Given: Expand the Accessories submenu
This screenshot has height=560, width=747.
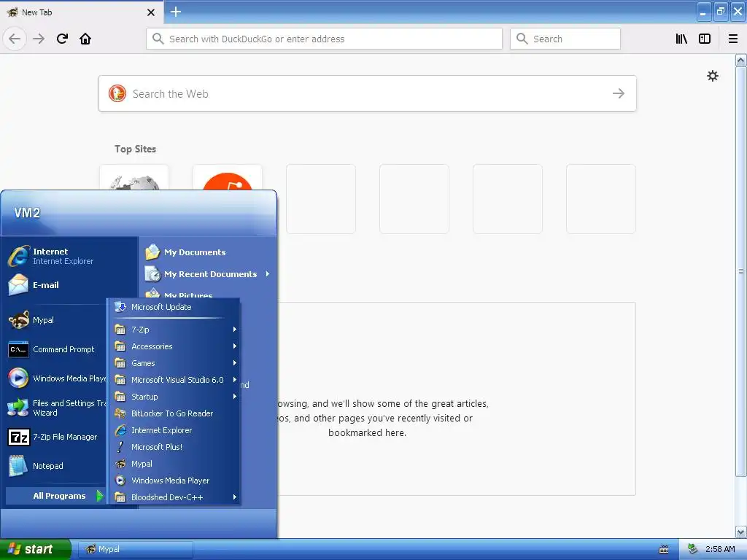Looking at the screenshot, I should 173,346.
